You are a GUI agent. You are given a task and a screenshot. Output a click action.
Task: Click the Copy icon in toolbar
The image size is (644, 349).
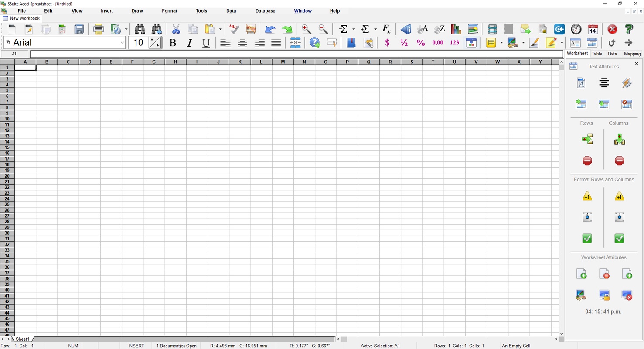pos(193,29)
